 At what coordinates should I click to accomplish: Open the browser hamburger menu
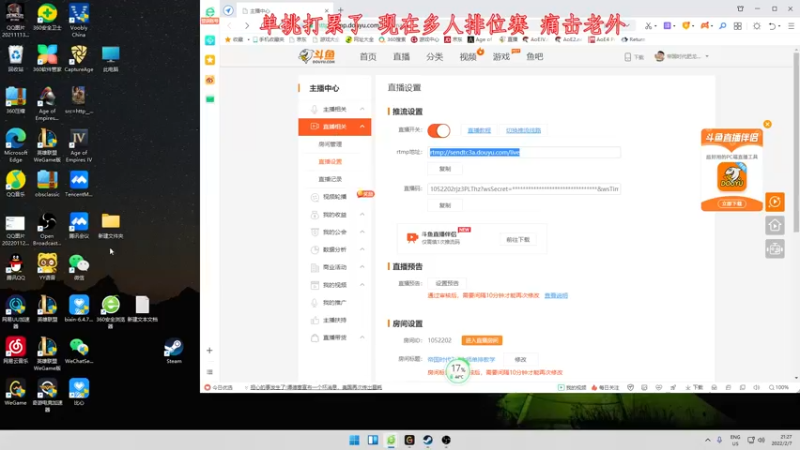(791, 26)
